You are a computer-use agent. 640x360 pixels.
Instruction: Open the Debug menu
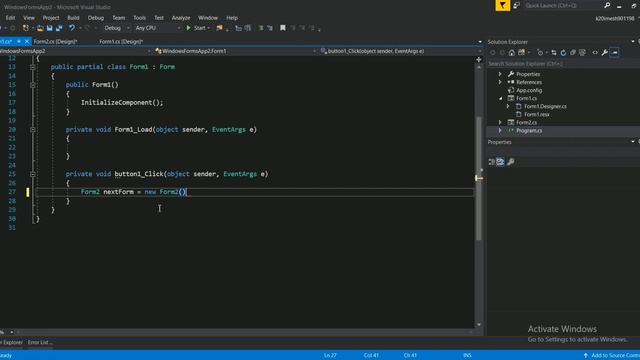point(96,18)
